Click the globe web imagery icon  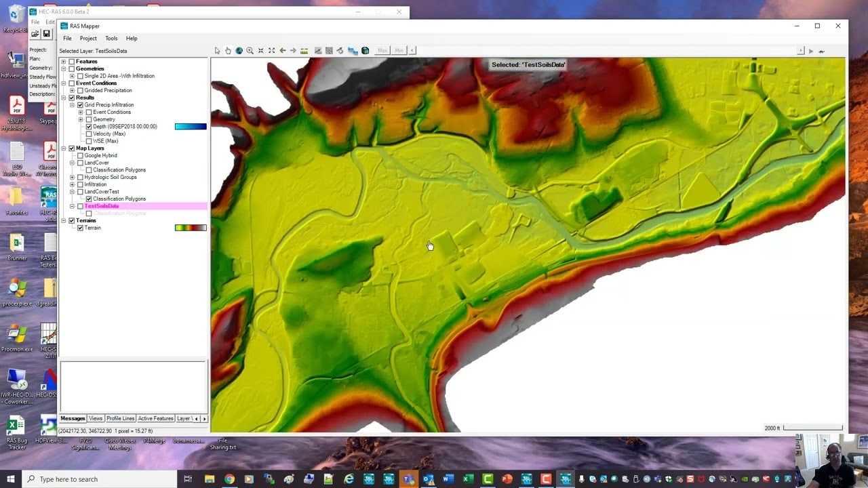tap(239, 51)
